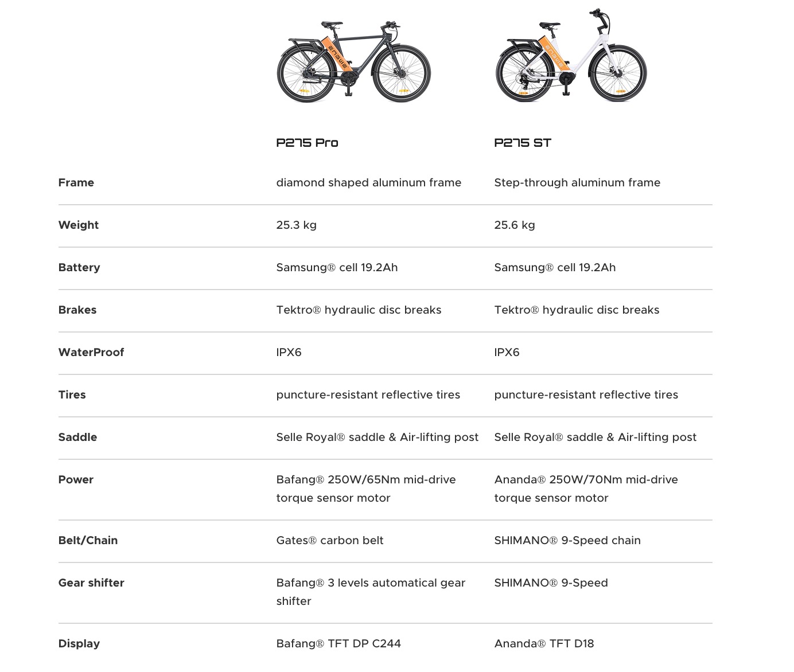Click the WaterProof row label
The height and width of the screenshot is (672, 794).
[x=91, y=352]
